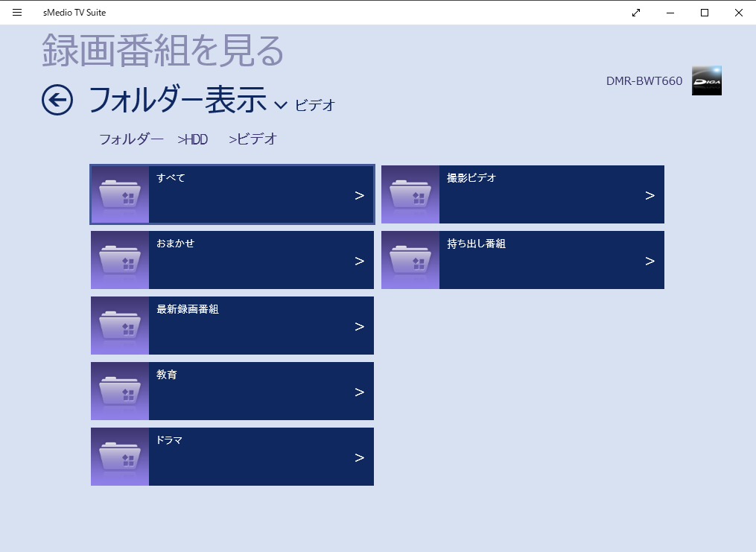Click the DIGA recorder device icon
756x552 pixels.
706,80
